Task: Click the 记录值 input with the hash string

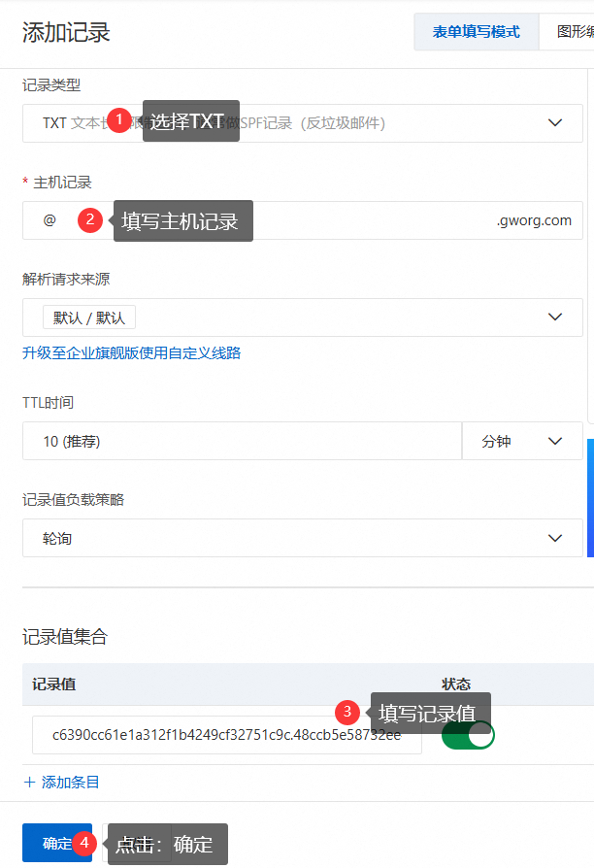Action: click(x=227, y=735)
